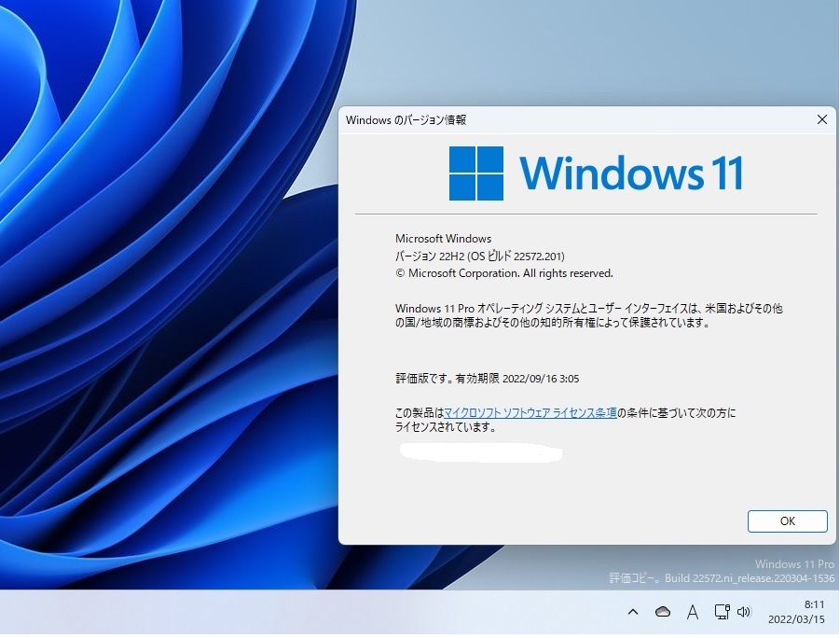Open the clock showing 8:11 2022/03/15

(796, 612)
